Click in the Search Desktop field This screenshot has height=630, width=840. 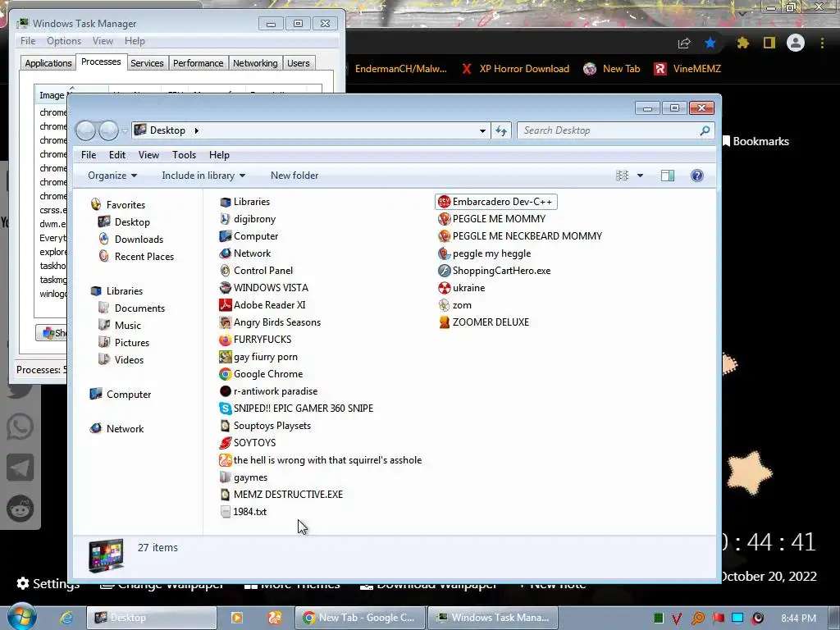click(x=616, y=130)
